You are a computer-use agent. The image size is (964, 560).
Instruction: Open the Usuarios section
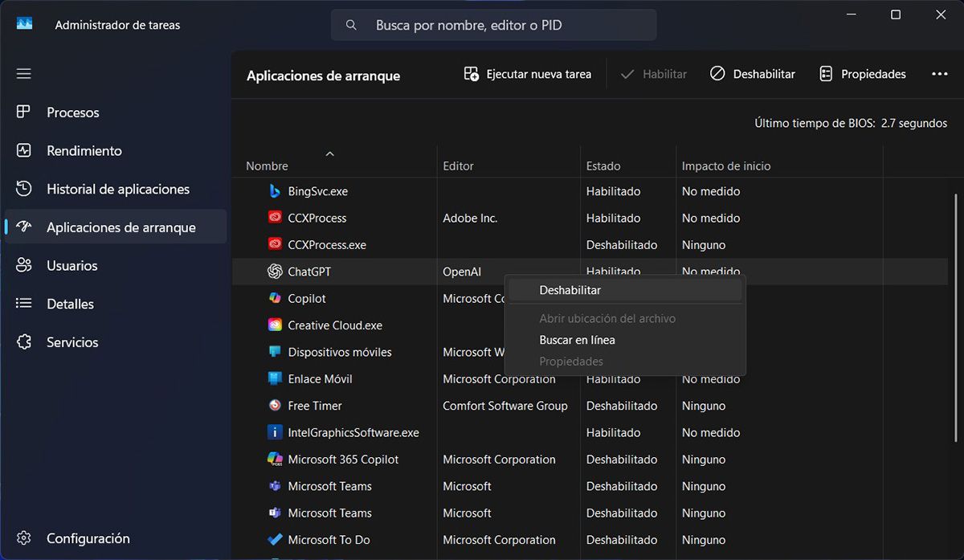116,265
